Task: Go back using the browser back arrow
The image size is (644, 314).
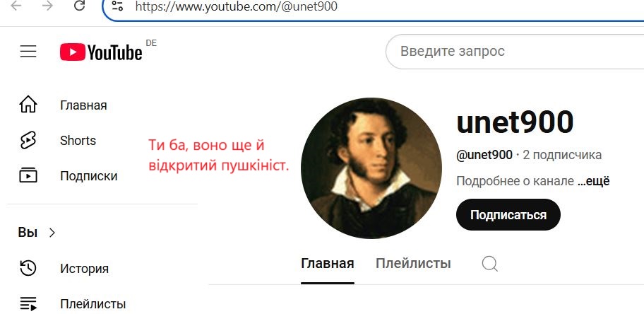Action: coord(16,6)
